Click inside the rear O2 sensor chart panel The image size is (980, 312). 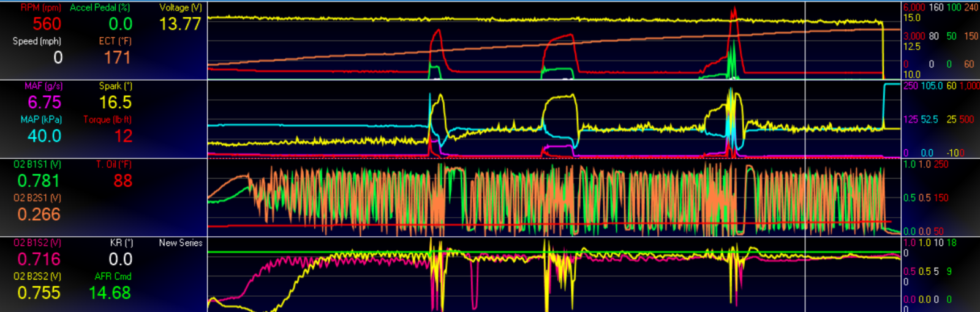tap(554, 275)
